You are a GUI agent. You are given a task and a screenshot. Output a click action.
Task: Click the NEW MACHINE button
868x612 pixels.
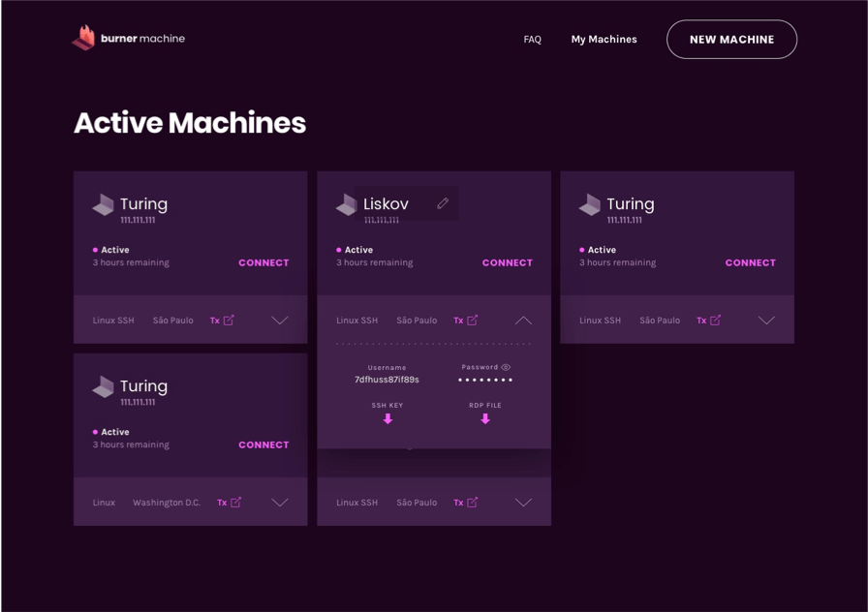[x=731, y=40]
